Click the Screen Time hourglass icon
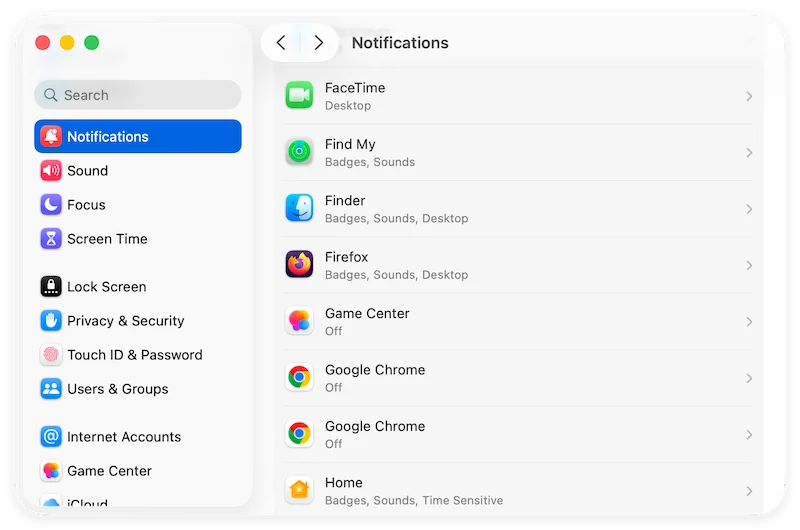800x530 pixels. tap(51, 239)
